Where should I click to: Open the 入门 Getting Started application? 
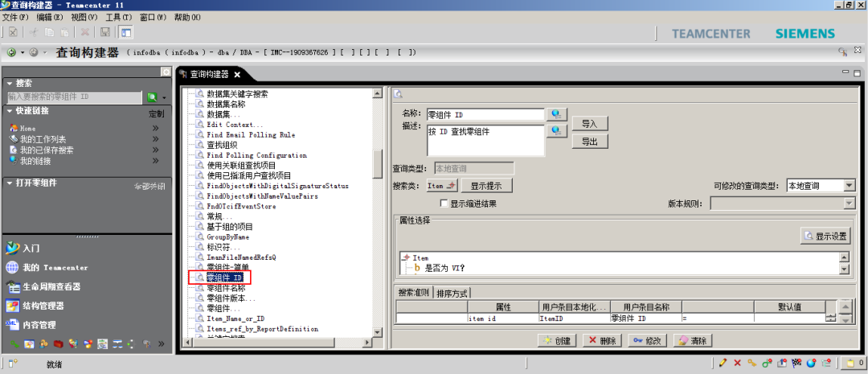[23, 249]
